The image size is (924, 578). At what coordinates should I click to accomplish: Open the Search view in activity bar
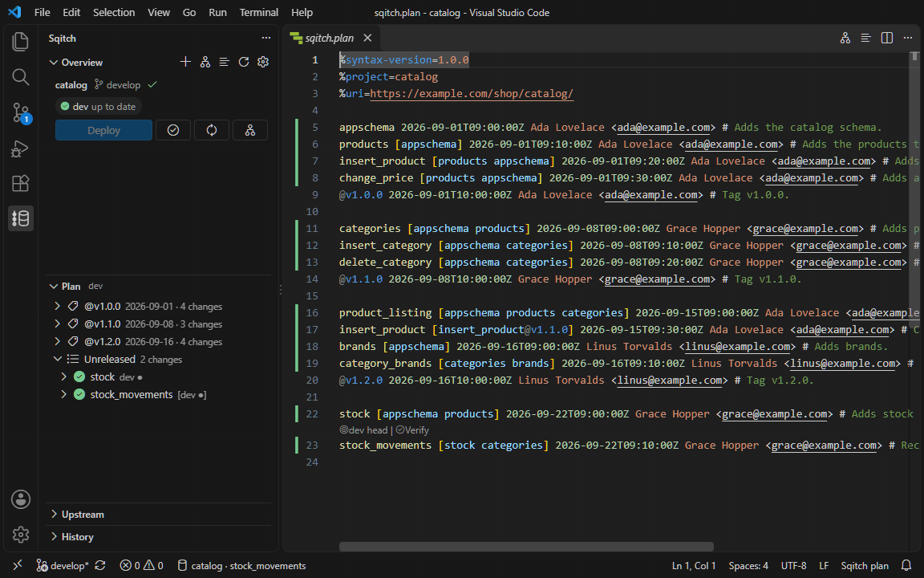pos(21,77)
